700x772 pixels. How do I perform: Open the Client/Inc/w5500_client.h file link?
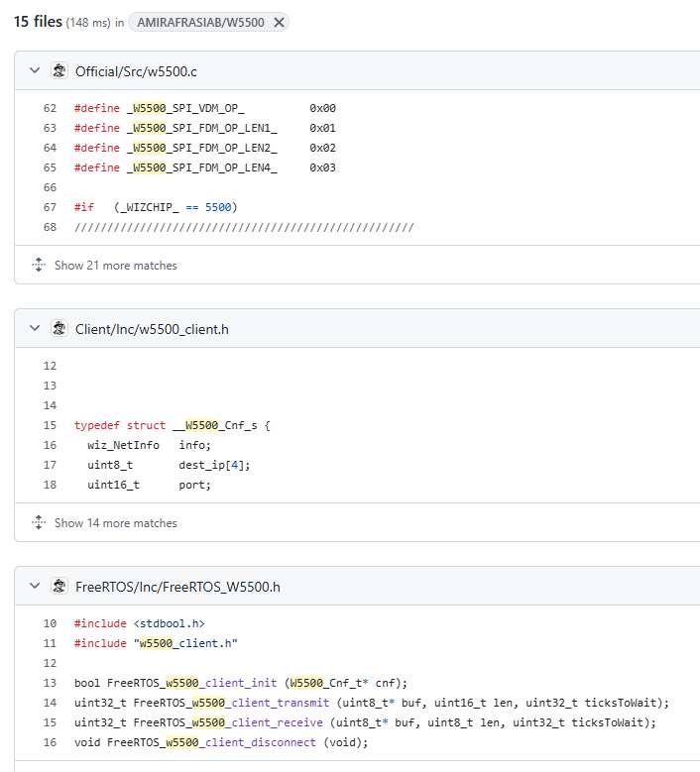point(152,329)
